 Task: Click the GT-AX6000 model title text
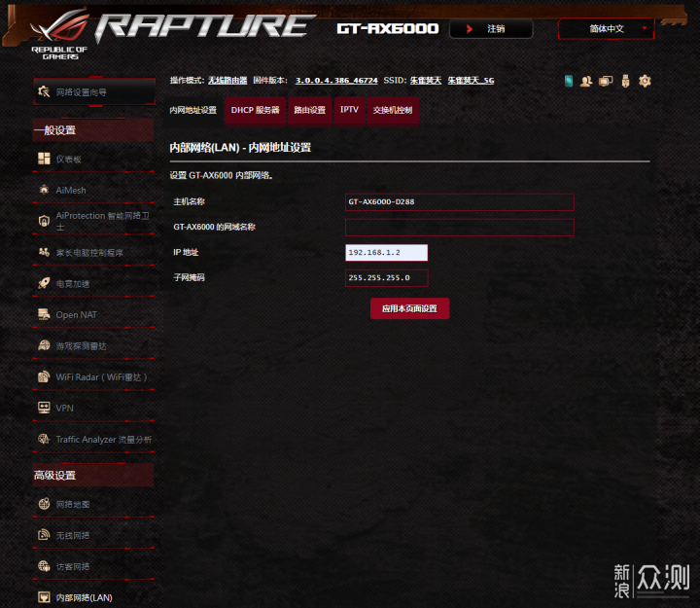pos(388,28)
